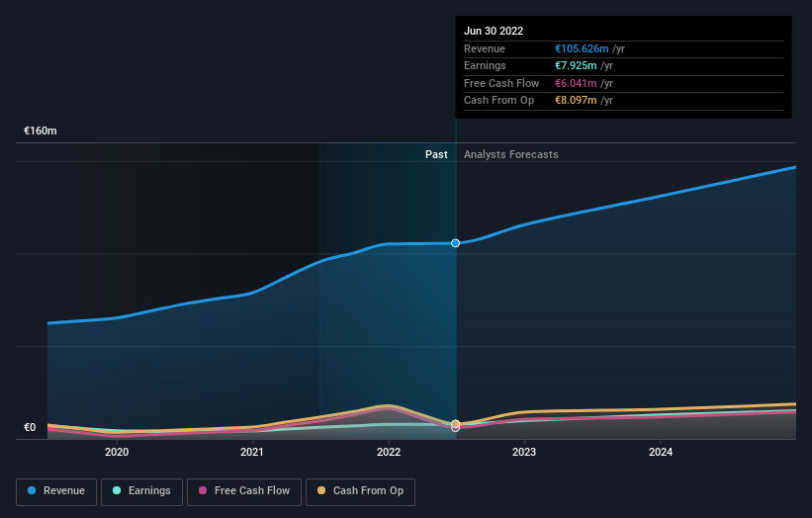812x518 pixels.
Task: Click the orange Cash From Op legend dot
Action: (x=321, y=490)
